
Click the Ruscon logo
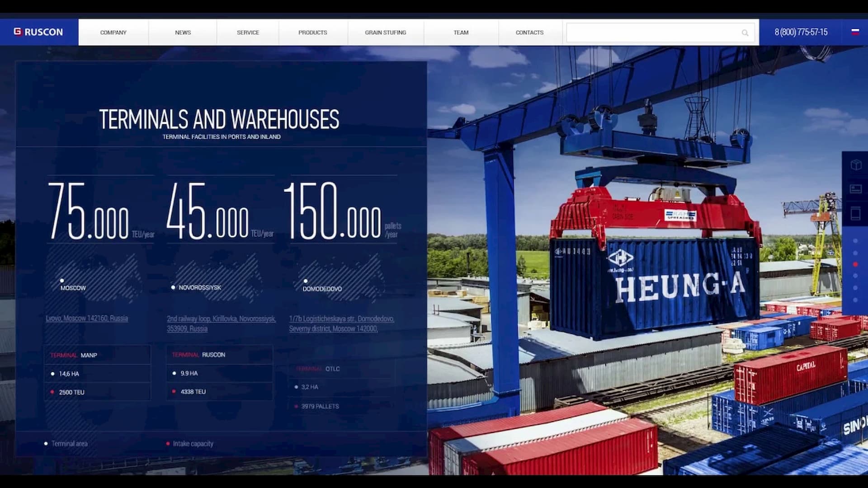(38, 32)
